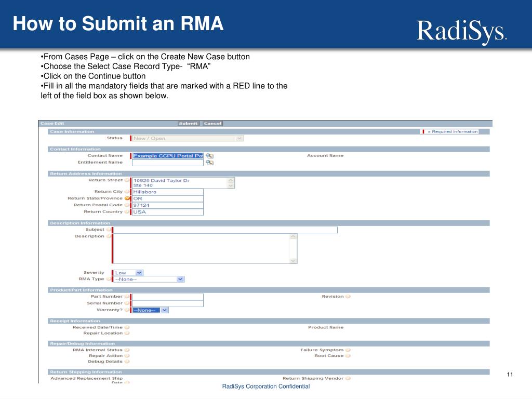Click the Entitlement Name field
This screenshot has height=399, width=532.
[x=168, y=163]
